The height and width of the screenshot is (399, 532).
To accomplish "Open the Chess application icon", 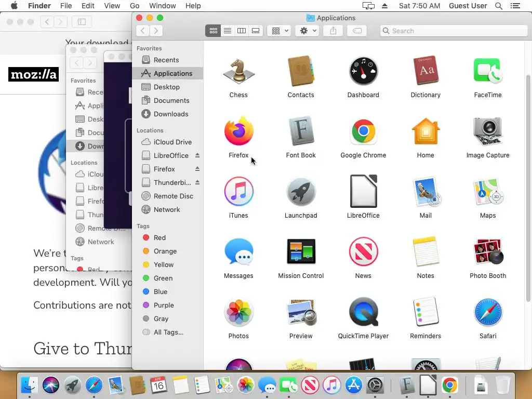I will click(238, 71).
